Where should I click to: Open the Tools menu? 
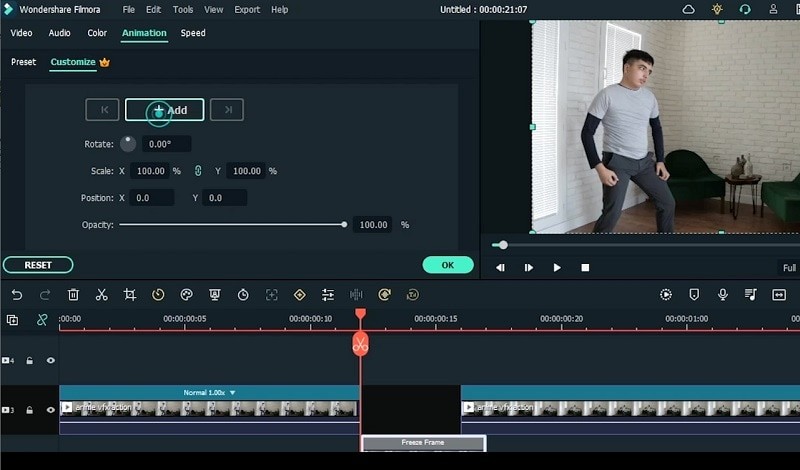pyautogui.click(x=183, y=9)
